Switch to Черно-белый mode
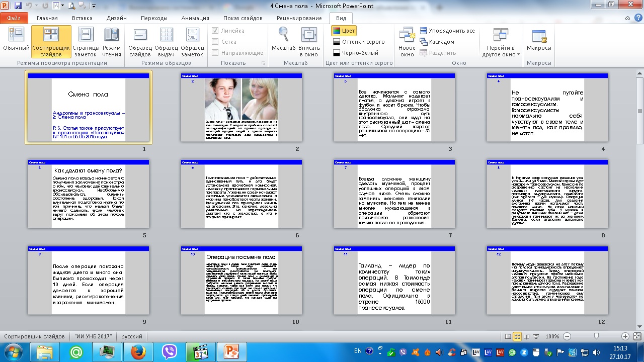The width and height of the screenshot is (644, 362). [356, 53]
